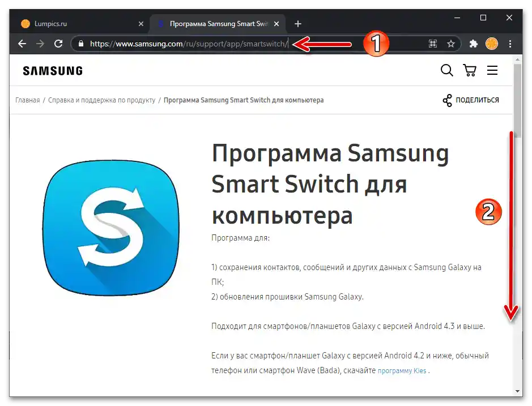Click the ПОДЕЛИТЬСЯ share icon
The height and width of the screenshot is (406, 532).
[447, 100]
